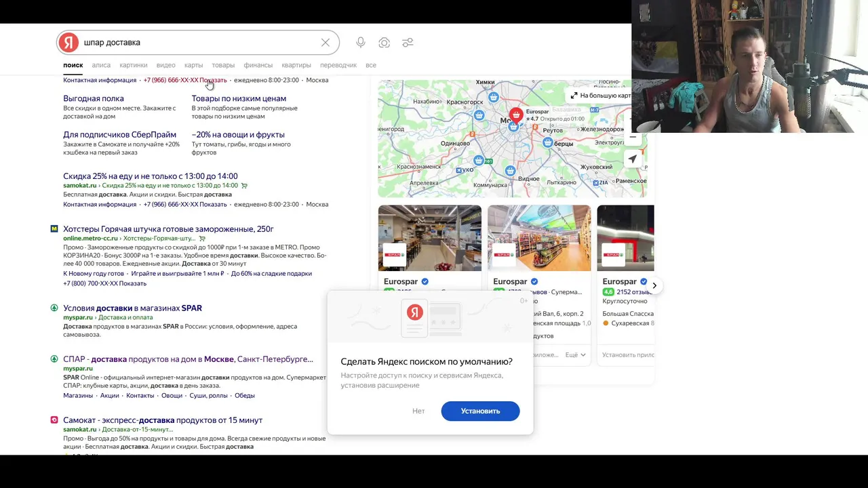Activate voice search microphone icon
Image resolution: width=868 pixels, height=488 pixels.
(x=361, y=43)
